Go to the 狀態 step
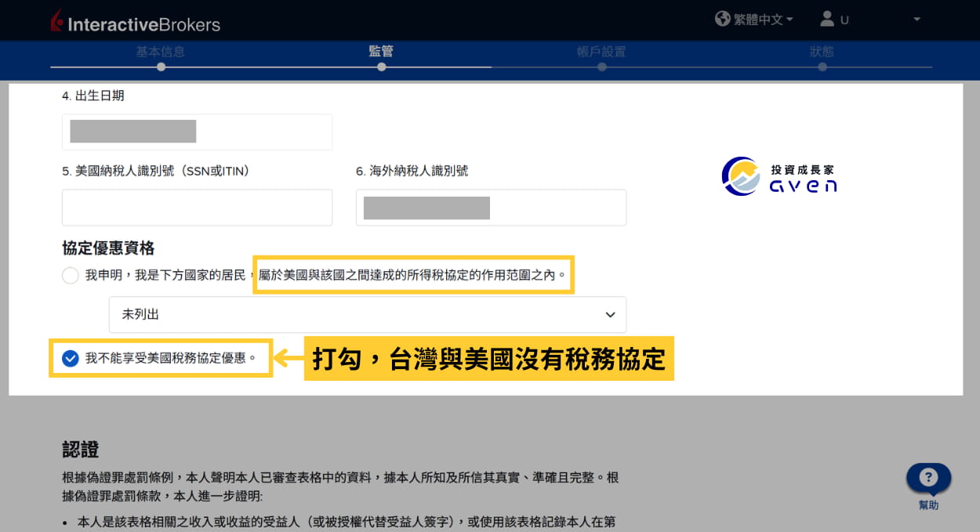 [x=822, y=52]
